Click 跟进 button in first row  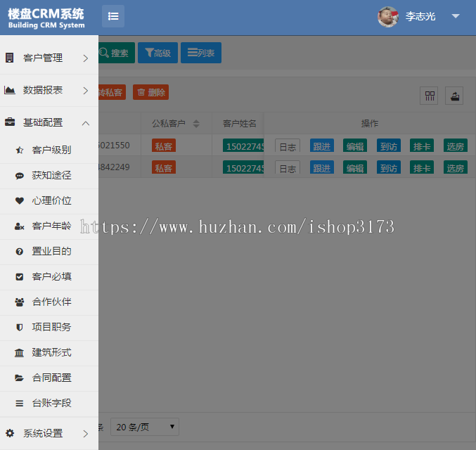click(x=322, y=146)
